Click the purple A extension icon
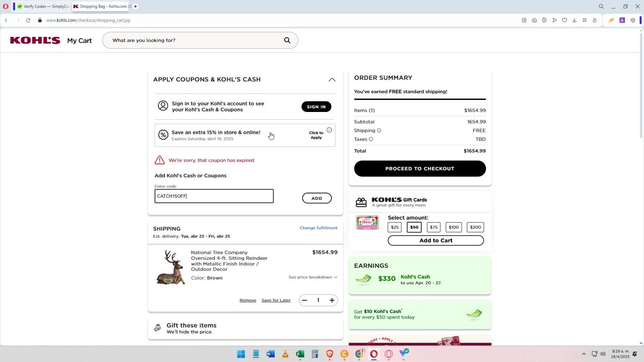Screen dimensions: 644x362 click(x=622, y=20)
